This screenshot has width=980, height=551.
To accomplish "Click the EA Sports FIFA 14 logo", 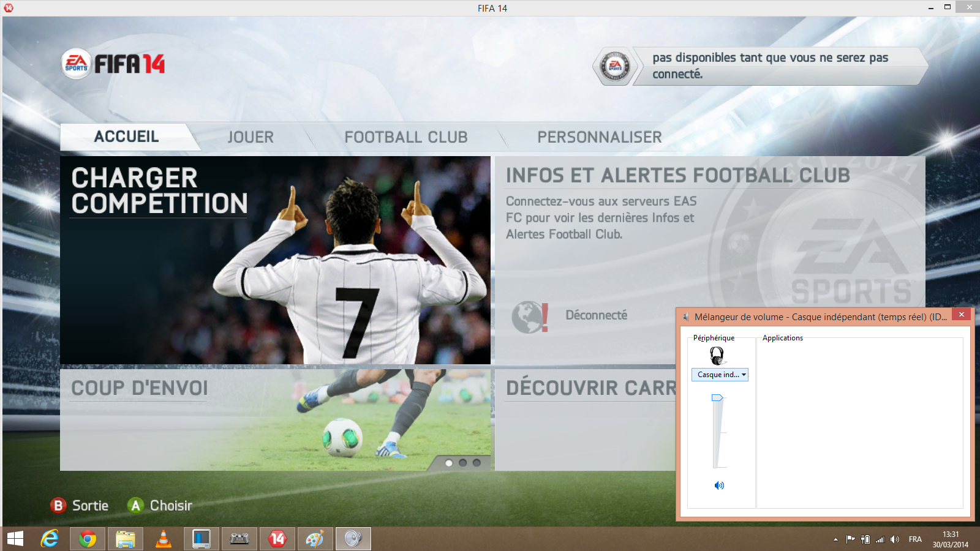I will click(113, 64).
